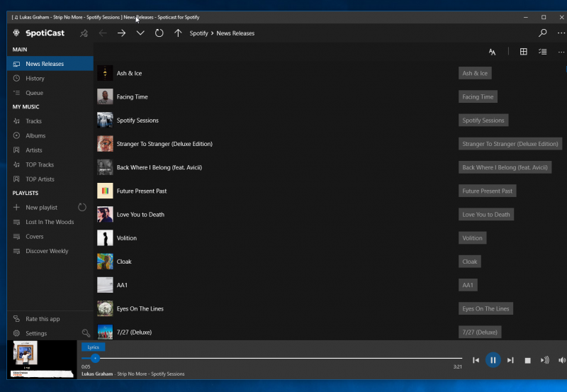Click the Future Present Past tag button
This screenshot has height=392, width=567.
[487, 191]
